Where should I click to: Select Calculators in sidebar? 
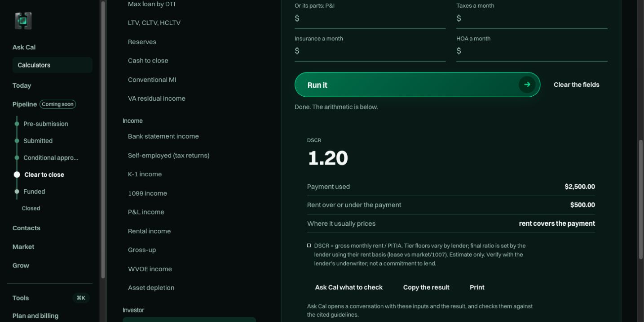pyautogui.click(x=53, y=65)
